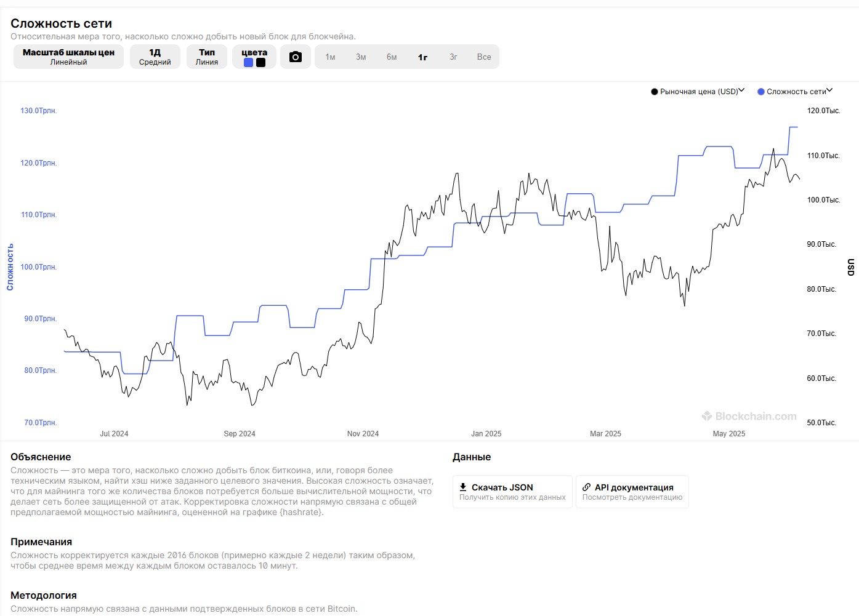The image size is (859, 616).
Task: Switch to the 6м time range
Action: point(392,57)
